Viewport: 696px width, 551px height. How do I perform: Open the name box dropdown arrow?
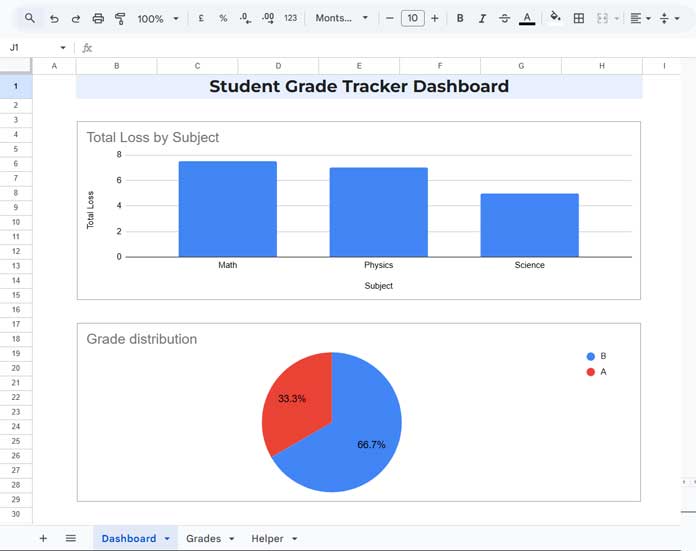(x=63, y=48)
